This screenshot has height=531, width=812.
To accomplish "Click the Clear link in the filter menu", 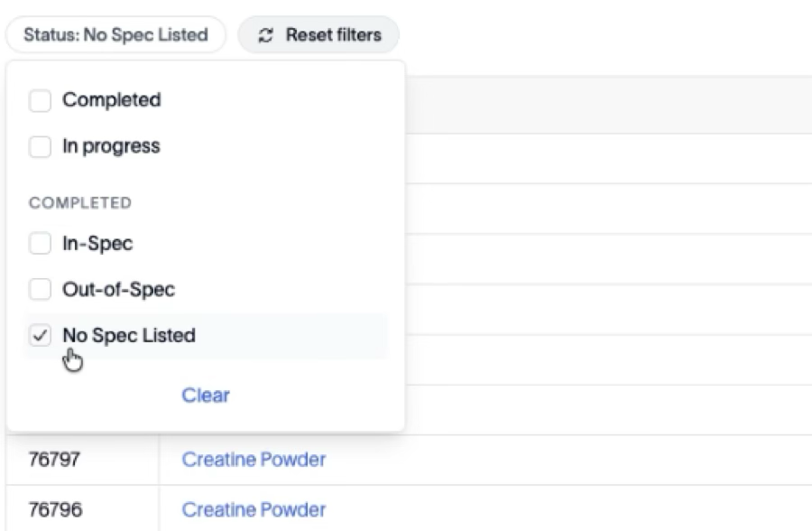I will click(206, 396).
